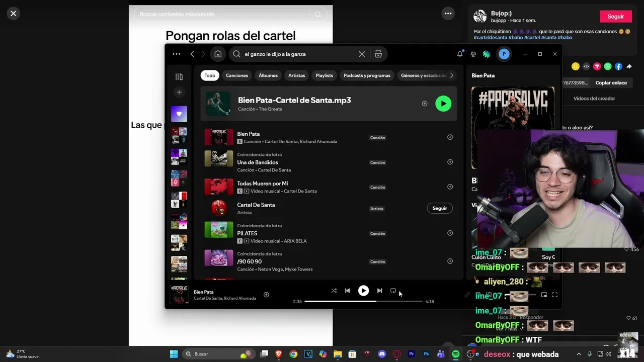Go forward in Spotify navigation
The width and height of the screenshot is (644, 362).
click(203, 54)
